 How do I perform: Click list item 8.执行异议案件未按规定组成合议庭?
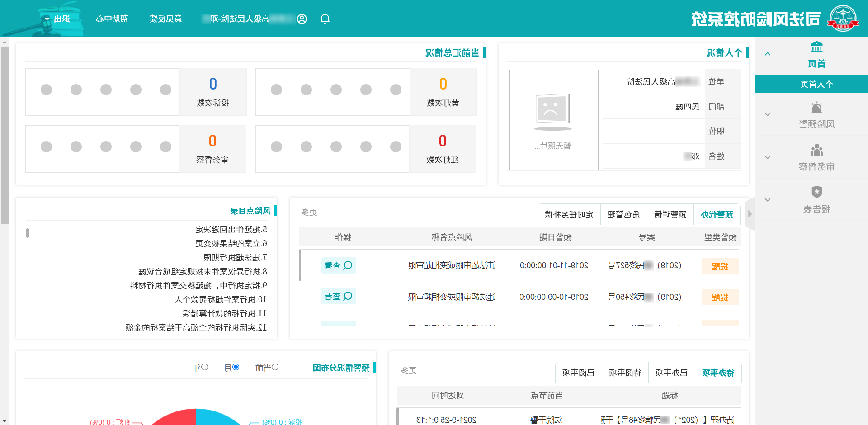pos(203,271)
